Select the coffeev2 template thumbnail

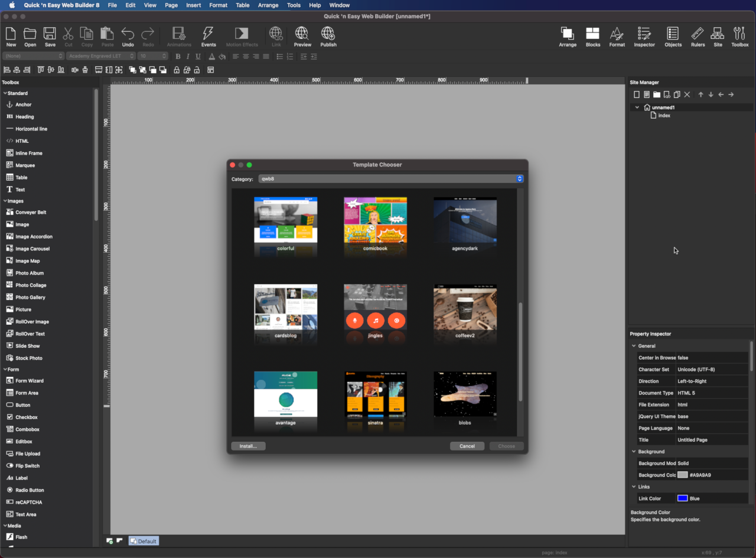[465, 307]
